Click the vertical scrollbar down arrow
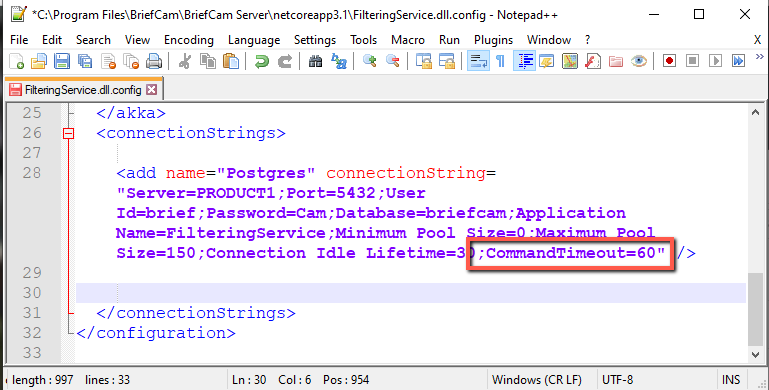This screenshot has width=769, height=390. coord(755,354)
